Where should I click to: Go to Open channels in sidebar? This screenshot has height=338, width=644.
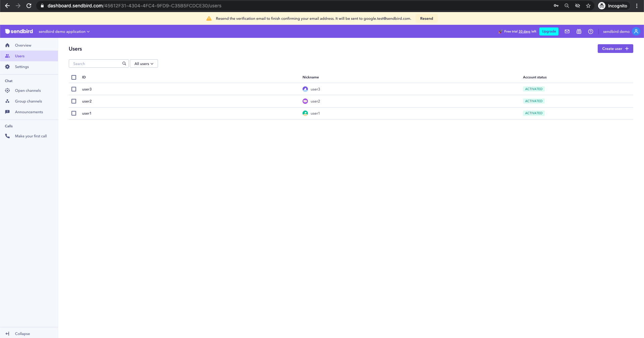point(28,90)
